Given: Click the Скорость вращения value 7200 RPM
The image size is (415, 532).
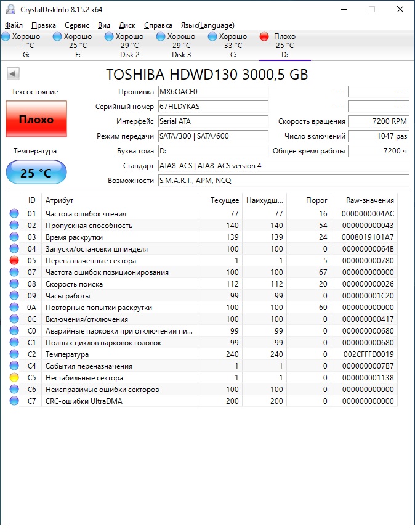Looking at the screenshot, I should [379, 121].
